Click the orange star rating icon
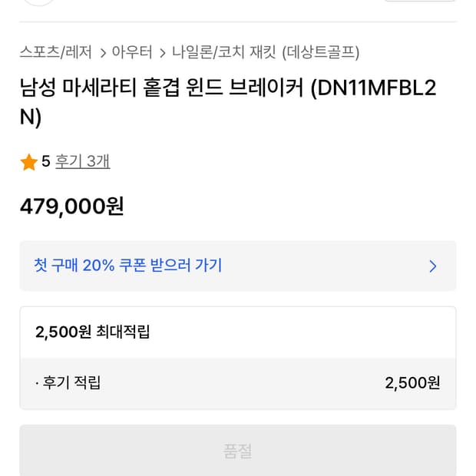This screenshot has width=476, height=476. click(29, 162)
